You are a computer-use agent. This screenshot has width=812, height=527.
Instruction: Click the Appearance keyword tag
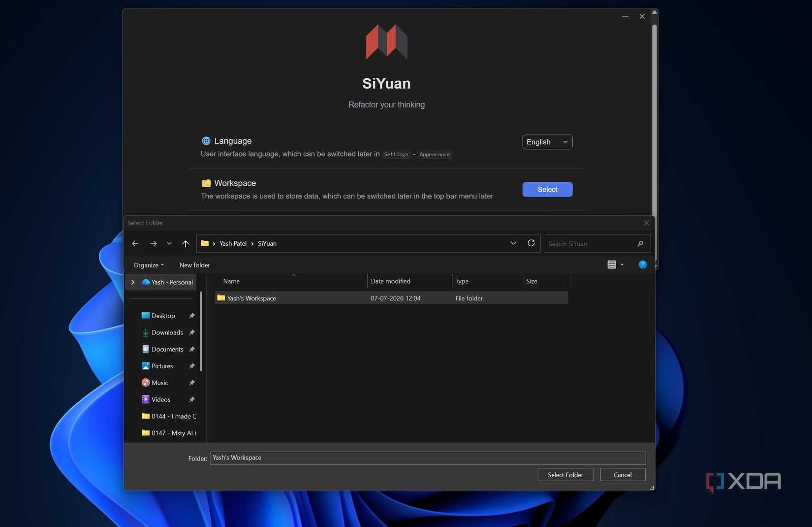pyautogui.click(x=435, y=154)
